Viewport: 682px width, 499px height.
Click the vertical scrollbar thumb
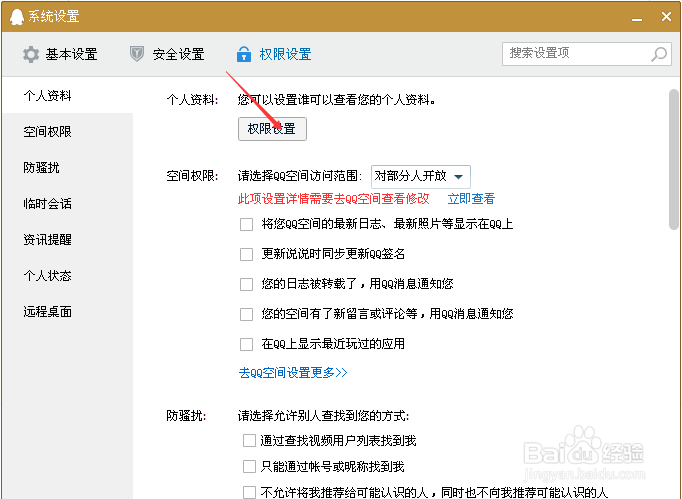pyautogui.click(x=674, y=159)
